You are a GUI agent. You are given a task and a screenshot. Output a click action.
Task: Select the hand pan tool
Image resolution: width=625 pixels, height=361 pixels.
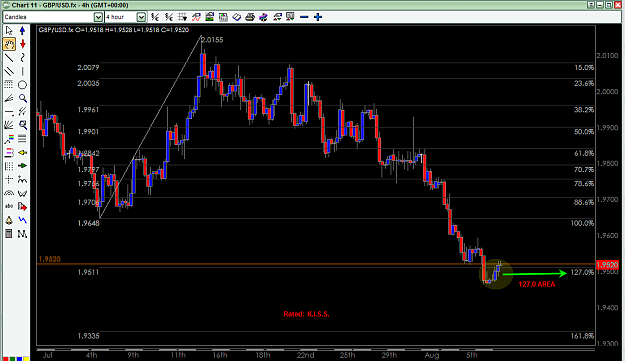pyautogui.click(x=9, y=44)
